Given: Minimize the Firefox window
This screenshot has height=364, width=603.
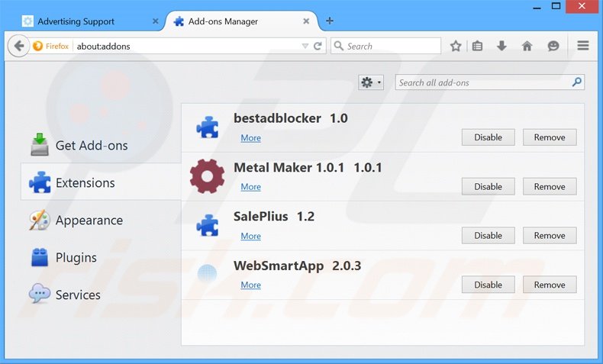Looking at the screenshot, I should pyautogui.click(x=537, y=7).
